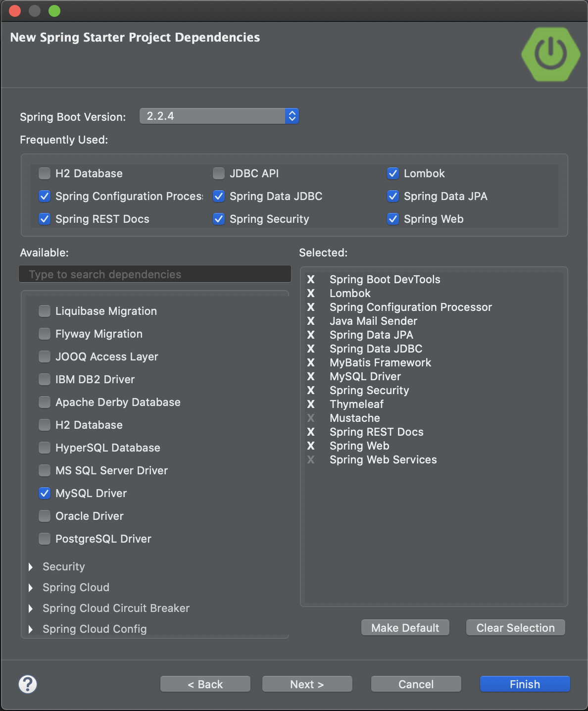Click the Thymeleaf entry text in Selected

pos(357,405)
